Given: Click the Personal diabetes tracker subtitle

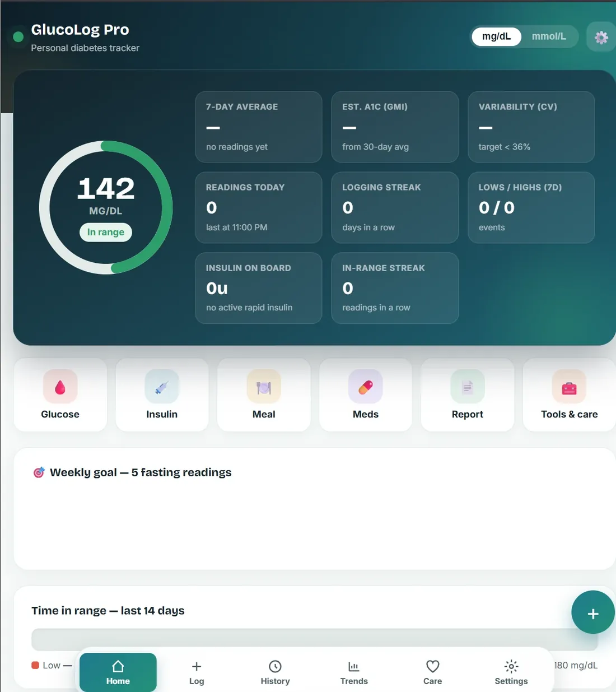Looking at the screenshot, I should [85, 48].
